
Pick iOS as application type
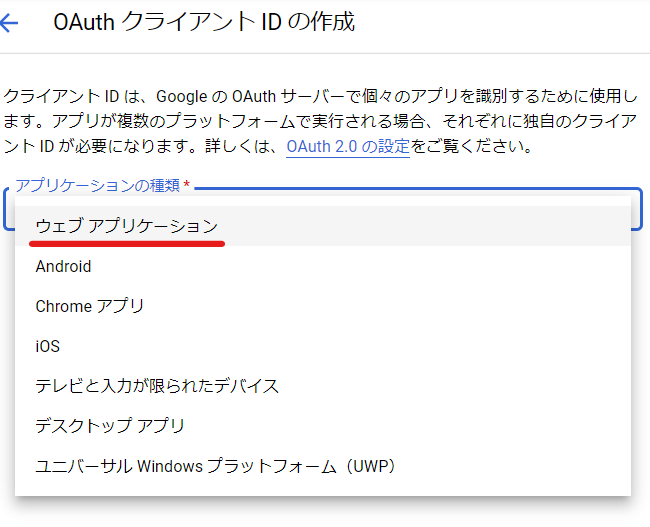(x=323, y=346)
